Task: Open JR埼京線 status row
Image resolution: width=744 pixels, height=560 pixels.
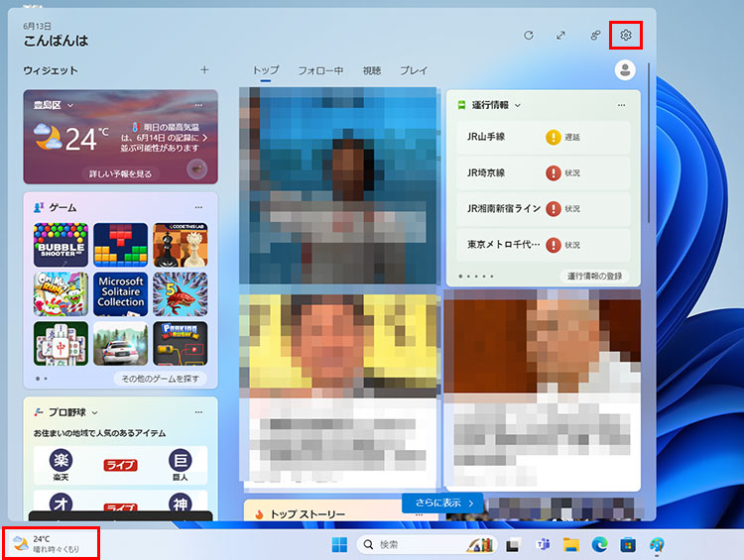Action: point(543,173)
